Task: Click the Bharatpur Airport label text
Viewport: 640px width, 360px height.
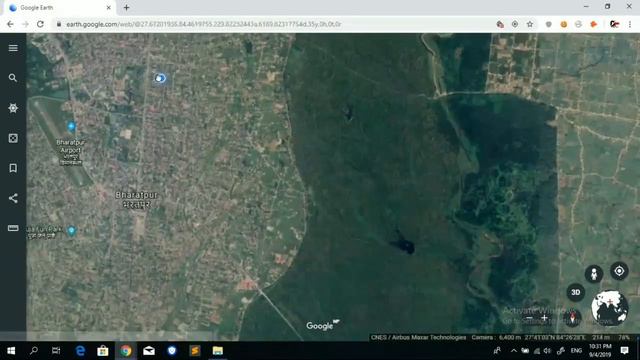Action: [x=71, y=152]
